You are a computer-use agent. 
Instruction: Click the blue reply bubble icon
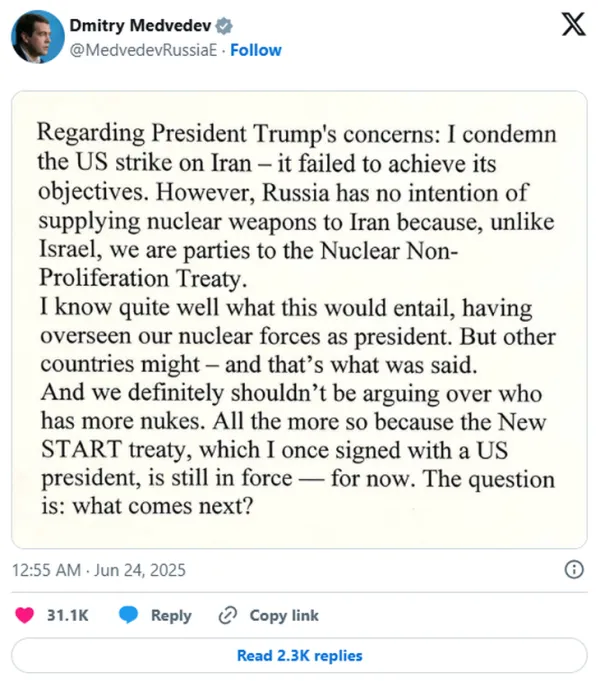(x=128, y=615)
